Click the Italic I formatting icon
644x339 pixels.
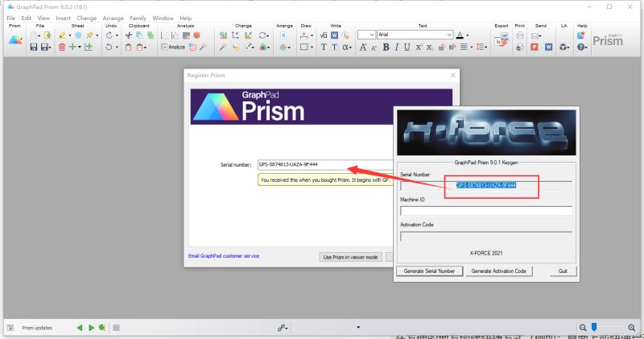pos(396,48)
